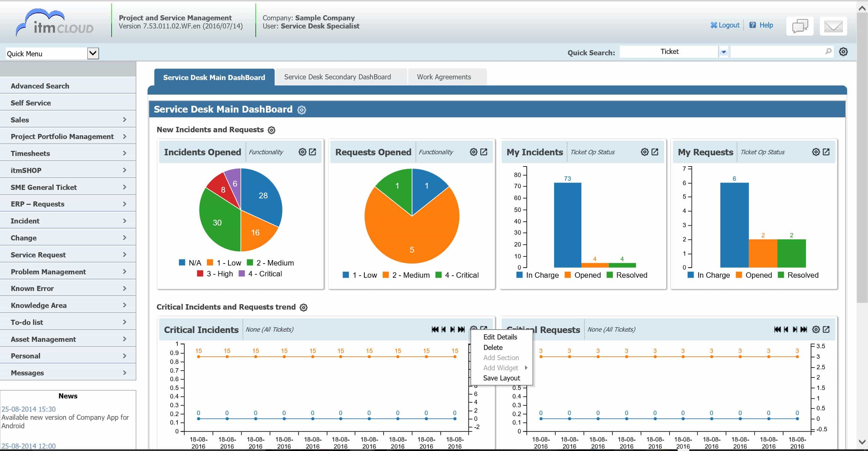Click the Logout link
The image size is (868, 451).
pos(725,25)
